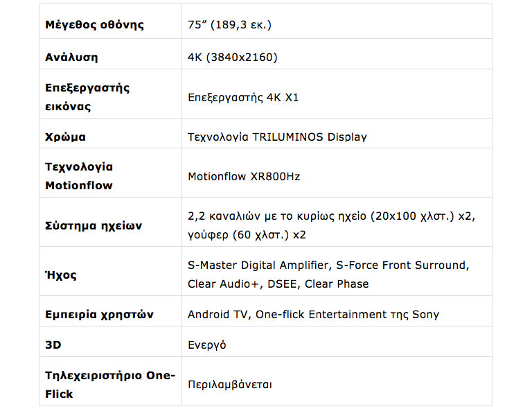The height and width of the screenshot is (409, 532).
Task: Select the 4K (3840x2160) resolution text
Action: click(x=232, y=58)
